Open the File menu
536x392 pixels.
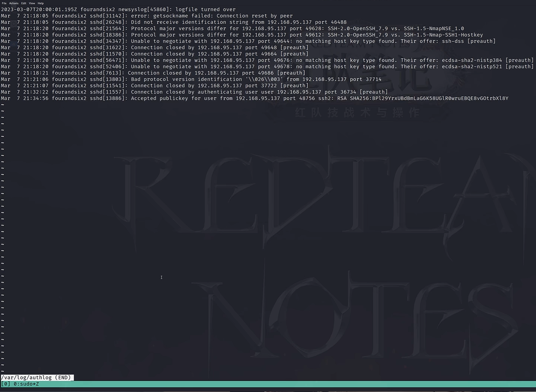tap(4, 3)
